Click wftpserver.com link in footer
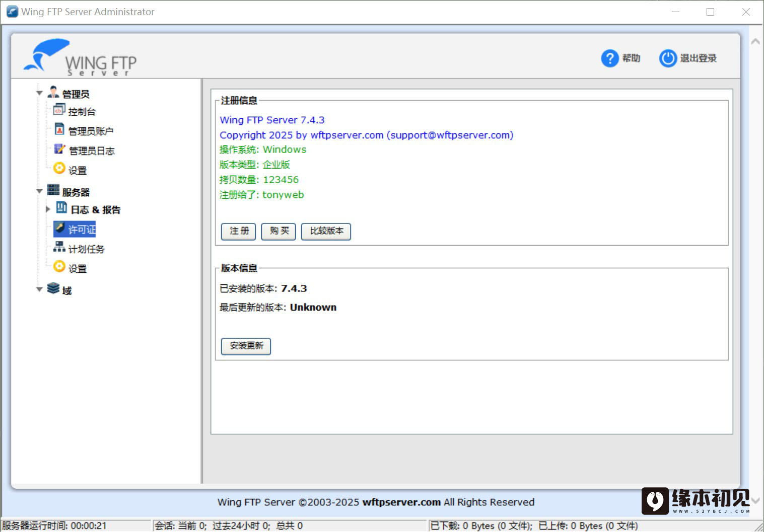The height and width of the screenshot is (532, 764). [x=401, y=502]
